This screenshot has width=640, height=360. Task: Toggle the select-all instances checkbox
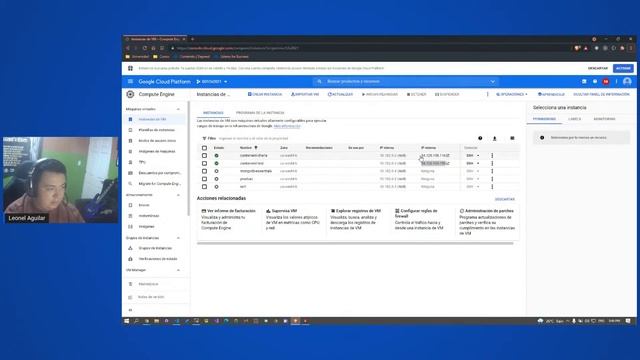pyautogui.click(x=204, y=148)
